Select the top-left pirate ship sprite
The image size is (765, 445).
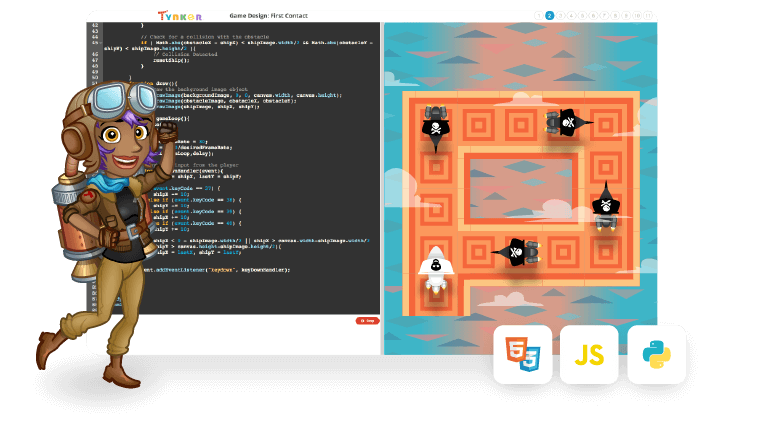pos(435,127)
